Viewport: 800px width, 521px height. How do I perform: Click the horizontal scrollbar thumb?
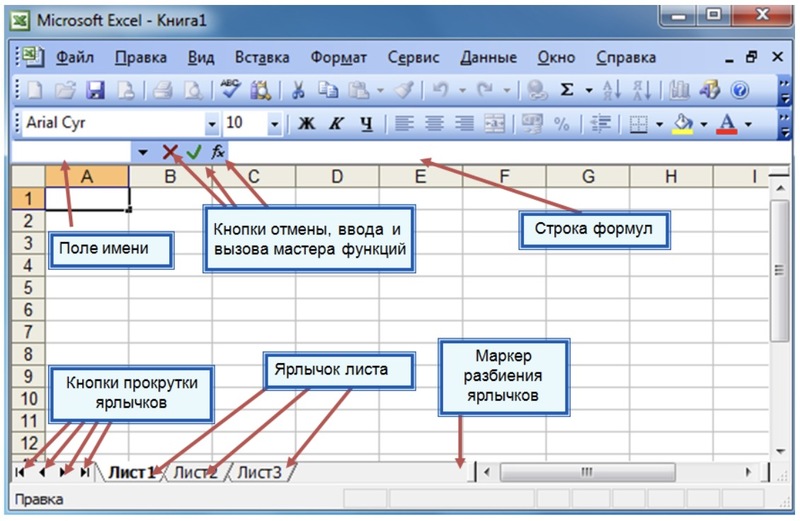[x=587, y=472]
